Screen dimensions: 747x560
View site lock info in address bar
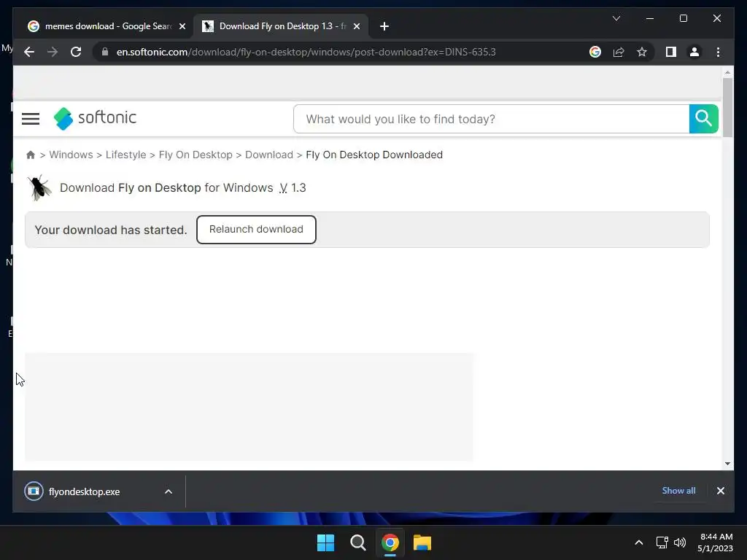[105, 52]
